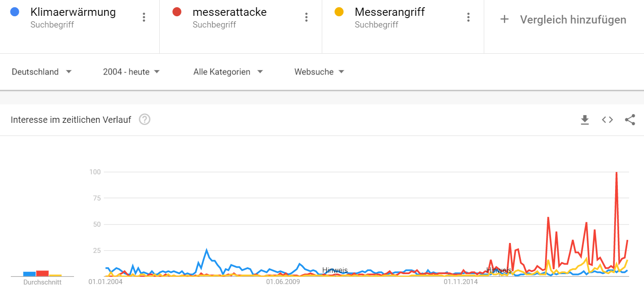Click the blue dot beside Klimaerwärmung

(15, 12)
